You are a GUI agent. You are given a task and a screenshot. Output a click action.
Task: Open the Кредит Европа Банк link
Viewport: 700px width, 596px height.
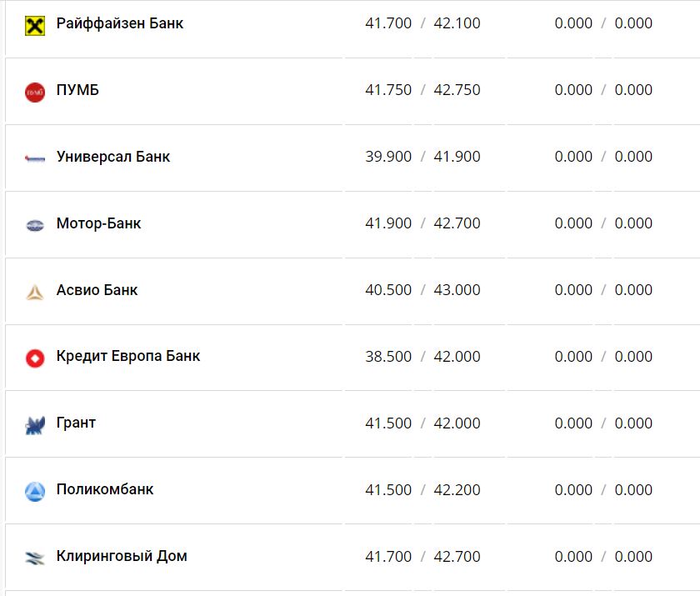(128, 356)
